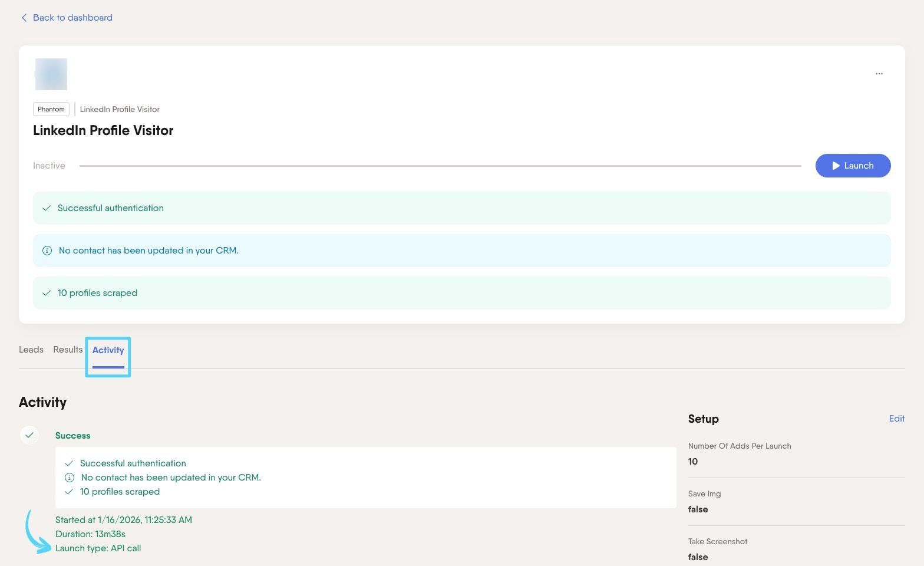Click the checkmark beside 10 profiles scraped in the activity log
The width and height of the screenshot is (924, 566).
(69, 492)
